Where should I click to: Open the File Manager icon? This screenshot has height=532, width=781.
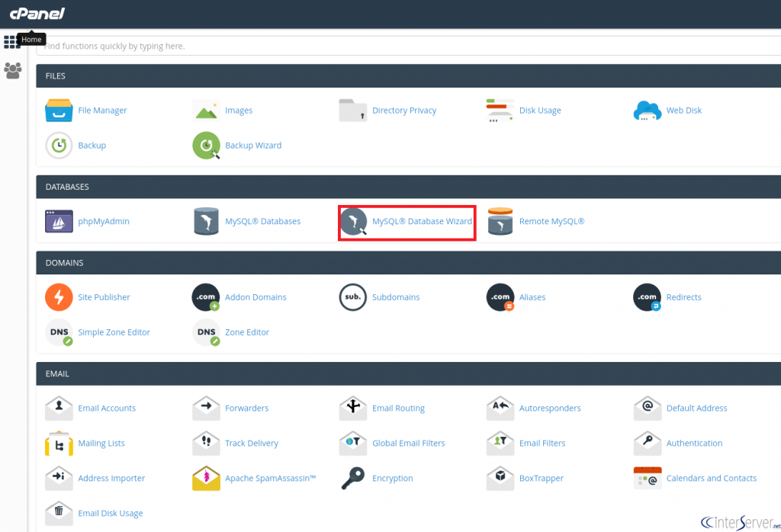coord(59,110)
